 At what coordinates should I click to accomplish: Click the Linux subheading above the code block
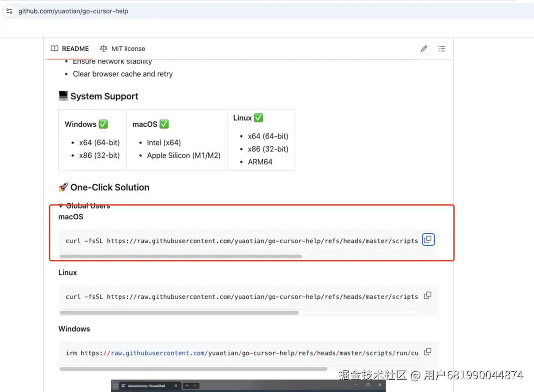click(x=67, y=273)
